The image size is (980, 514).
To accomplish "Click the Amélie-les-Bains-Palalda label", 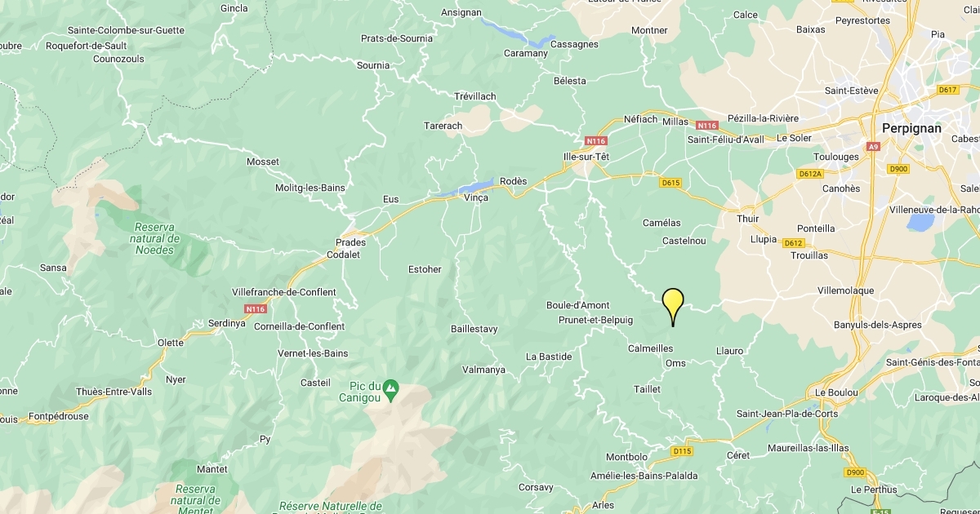I will point(646,476).
